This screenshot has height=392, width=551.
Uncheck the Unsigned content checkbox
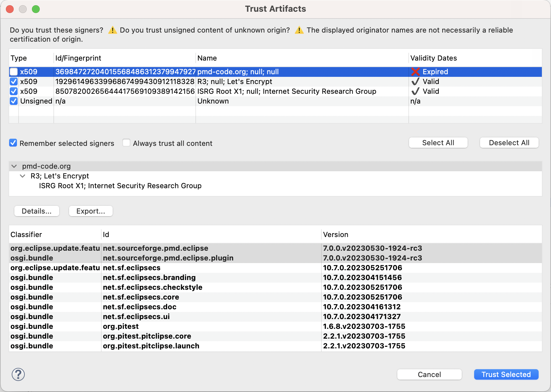[x=14, y=101]
